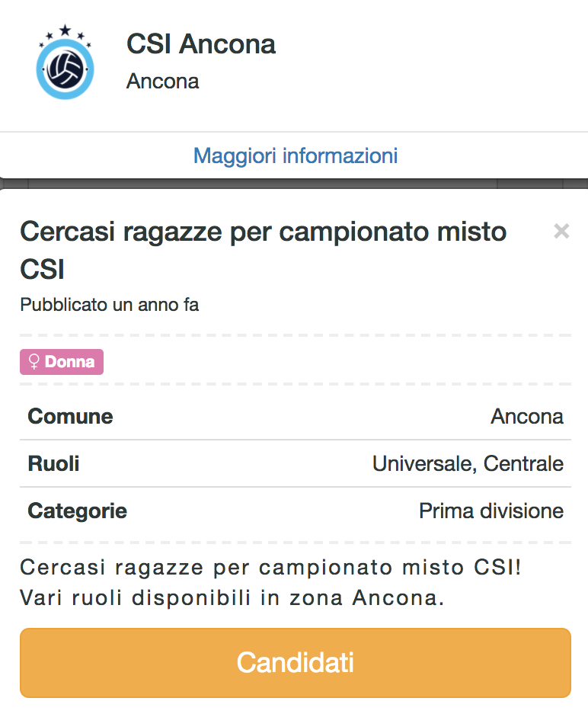Click the CSI Ancona team name heading
The height and width of the screenshot is (714, 588).
[x=201, y=44]
